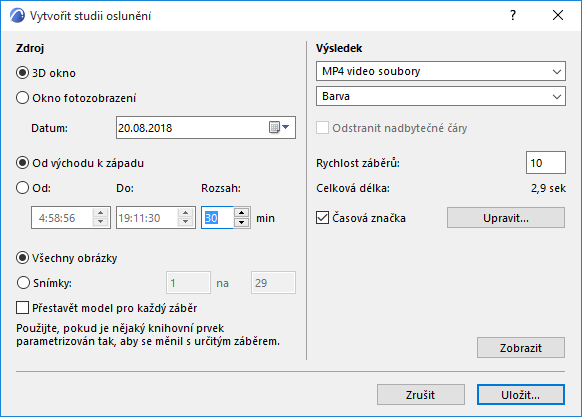This screenshot has height=417, width=582.
Task: Increase the Rozsah minutes with up arrow
Action: [x=242, y=213]
